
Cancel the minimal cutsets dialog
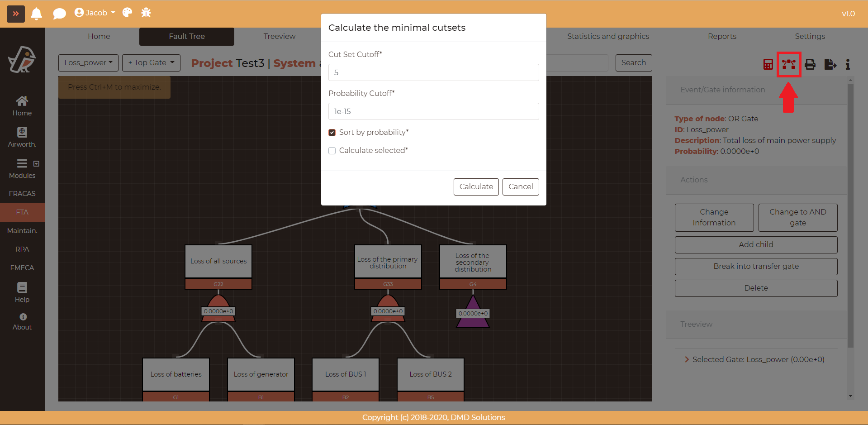520,186
